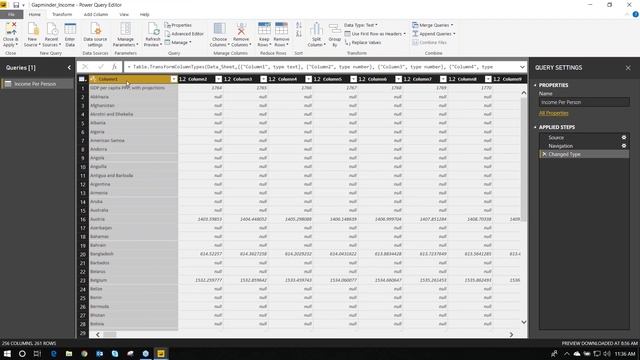Open Recent Sources
This screenshot has width=640, height=360.
tap(51, 35)
